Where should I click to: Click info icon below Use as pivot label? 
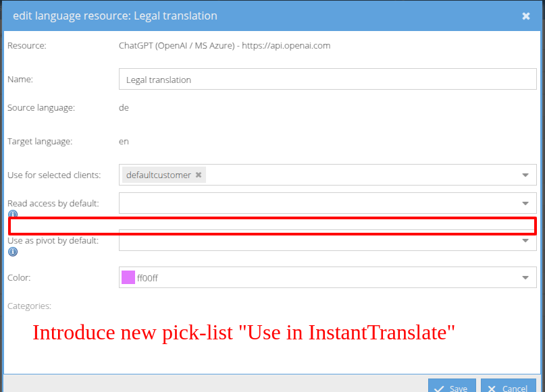point(12,252)
